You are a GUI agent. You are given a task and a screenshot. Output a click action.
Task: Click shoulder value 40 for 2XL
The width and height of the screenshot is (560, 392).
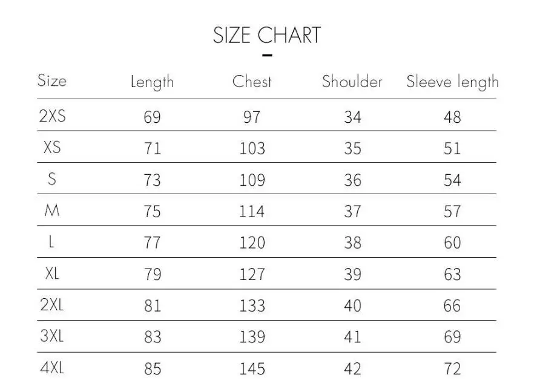pos(352,305)
